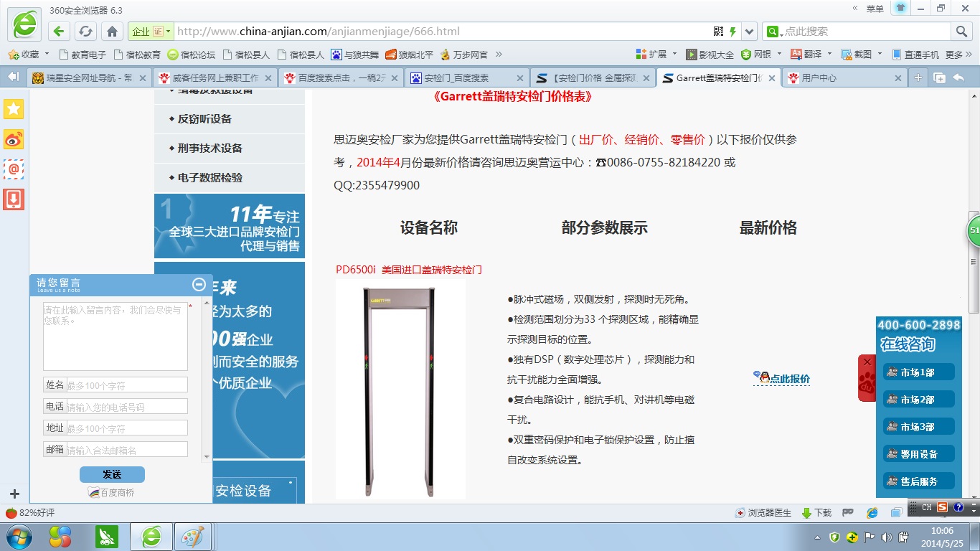Open the 收藏 favorites star menu

click(28, 55)
